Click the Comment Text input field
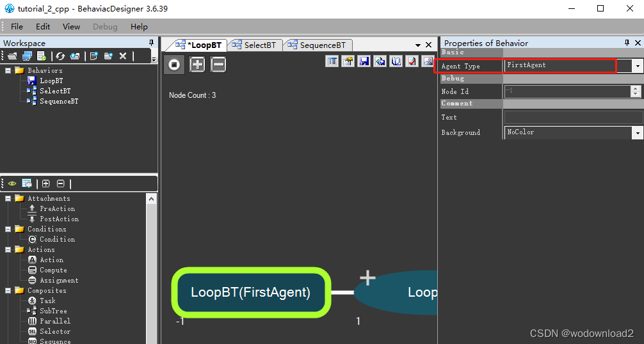This screenshot has height=344, width=644. click(573, 117)
